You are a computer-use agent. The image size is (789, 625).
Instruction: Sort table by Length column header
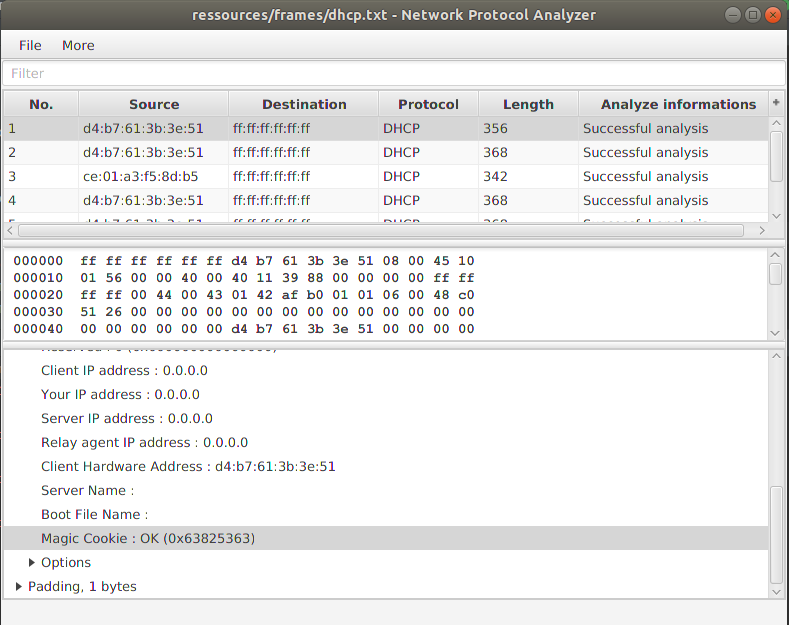[528, 104]
